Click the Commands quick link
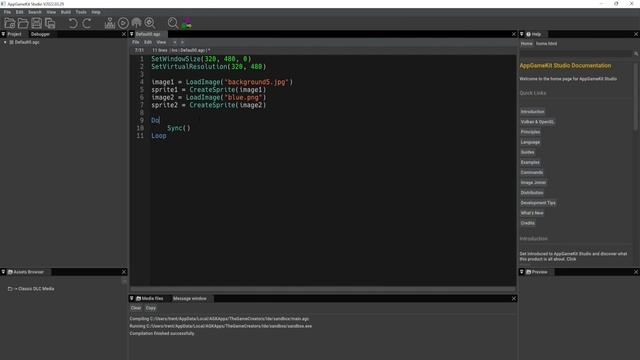The image size is (640, 360). tap(531, 172)
